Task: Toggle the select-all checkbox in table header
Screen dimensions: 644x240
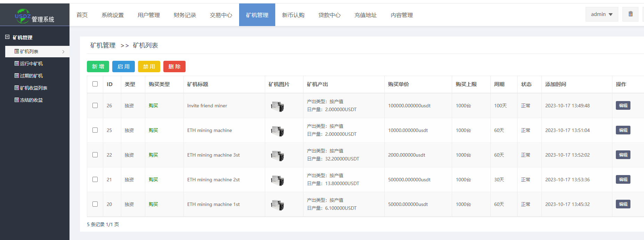Action: (95, 84)
